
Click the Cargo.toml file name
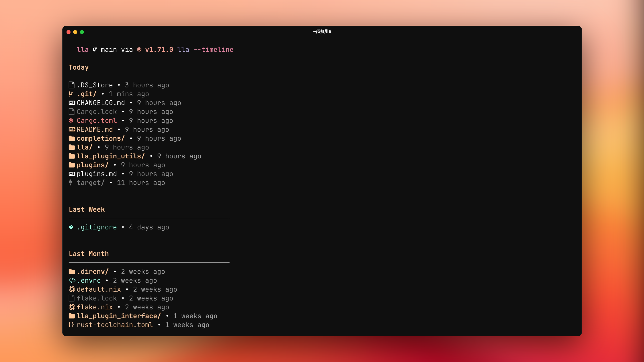tap(97, 120)
